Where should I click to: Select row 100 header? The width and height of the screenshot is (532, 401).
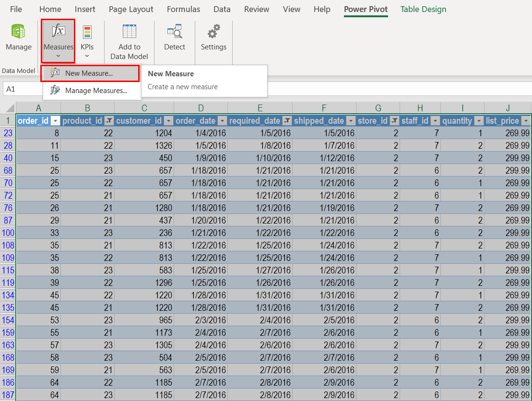coord(8,233)
